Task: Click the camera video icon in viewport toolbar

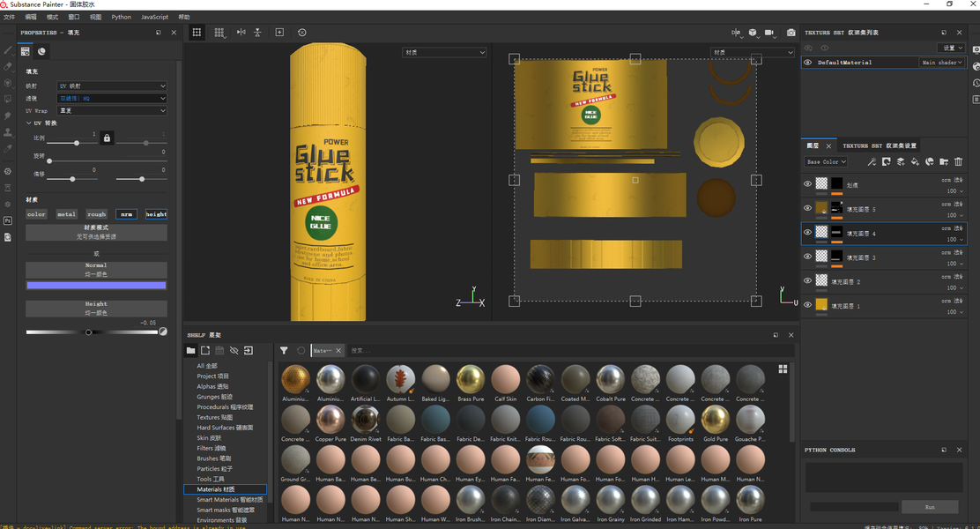Action: [769, 33]
